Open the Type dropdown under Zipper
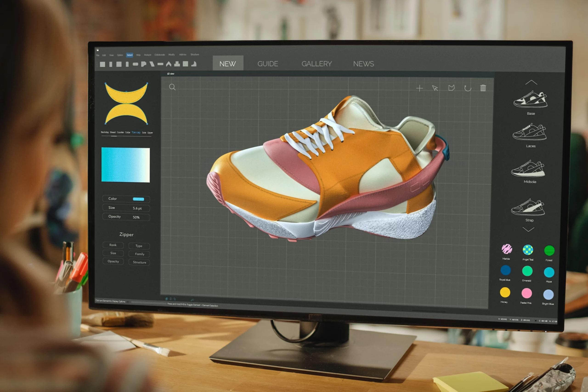The image size is (588, 392). [x=139, y=246]
